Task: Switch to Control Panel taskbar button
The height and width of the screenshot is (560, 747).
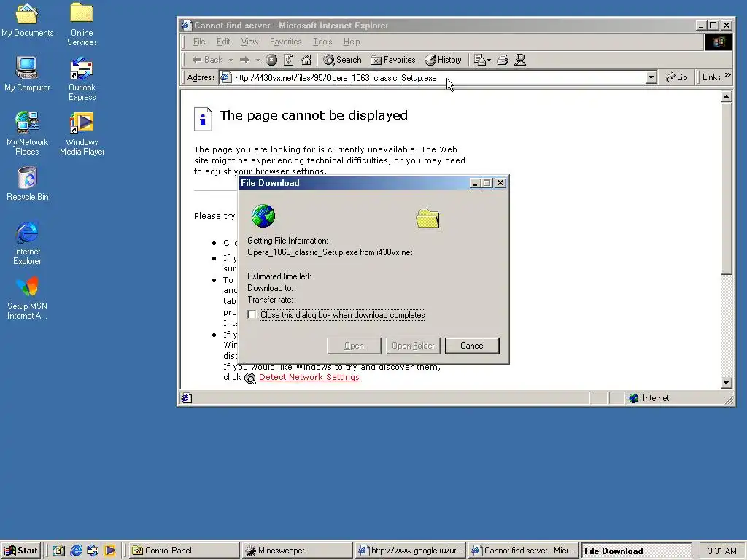Action: 185,551
